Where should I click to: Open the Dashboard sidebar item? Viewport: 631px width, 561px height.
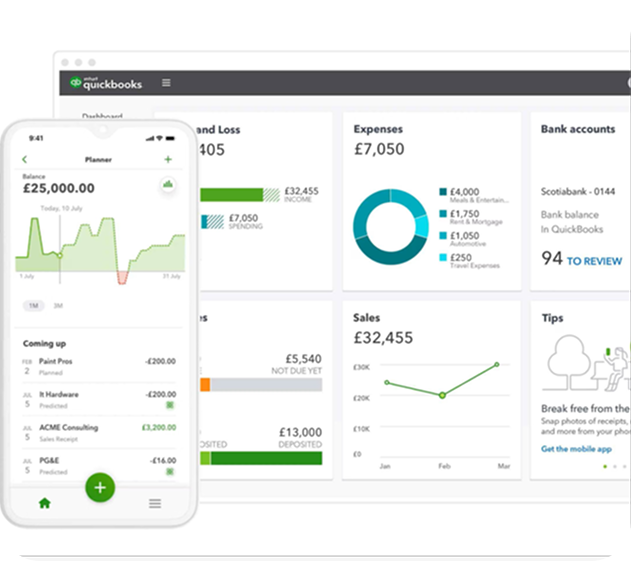[x=102, y=116]
